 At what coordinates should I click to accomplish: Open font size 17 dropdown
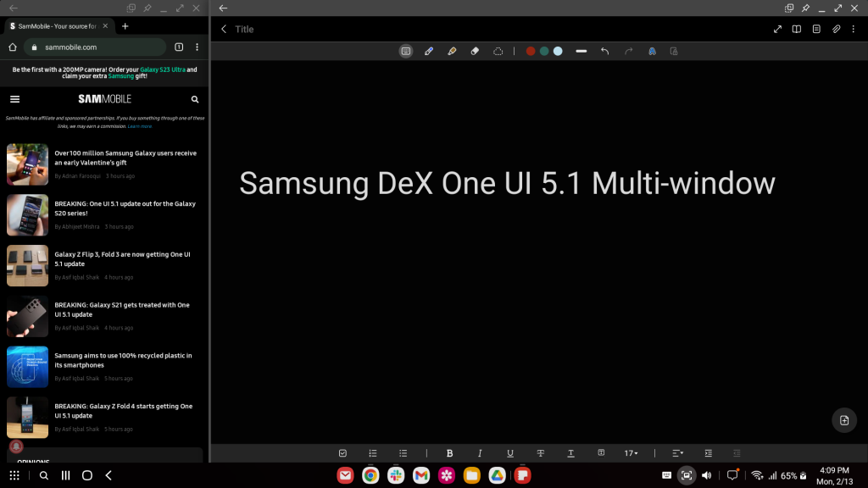point(631,453)
